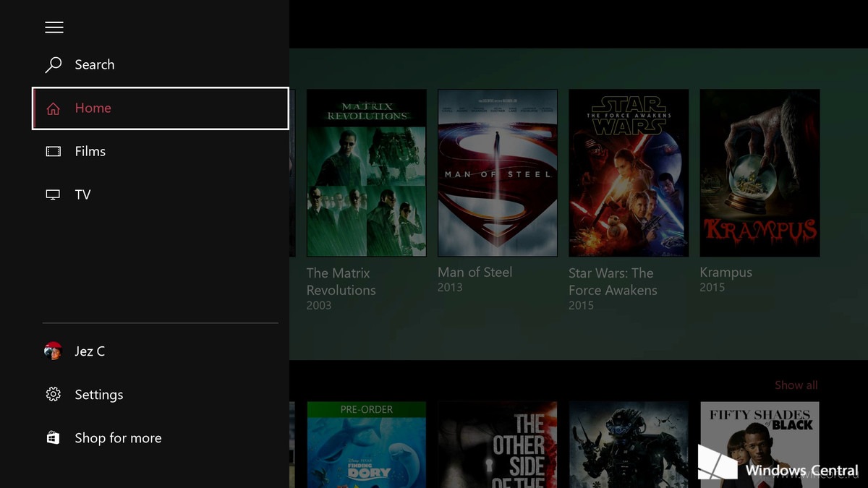This screenshot has width=868, height=488.
Task: Open Films via the filmstrip icon
Action: (54, 152)
